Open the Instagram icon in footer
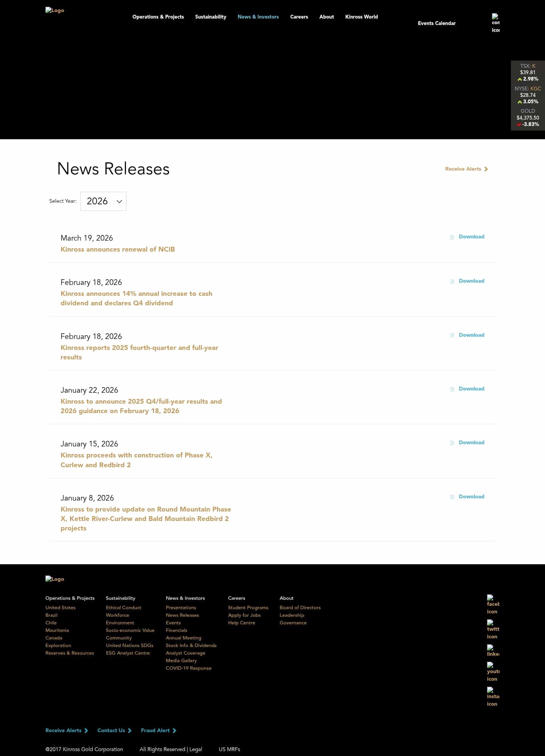The width and height of the screenshot is (545, 756). point(493,697)
